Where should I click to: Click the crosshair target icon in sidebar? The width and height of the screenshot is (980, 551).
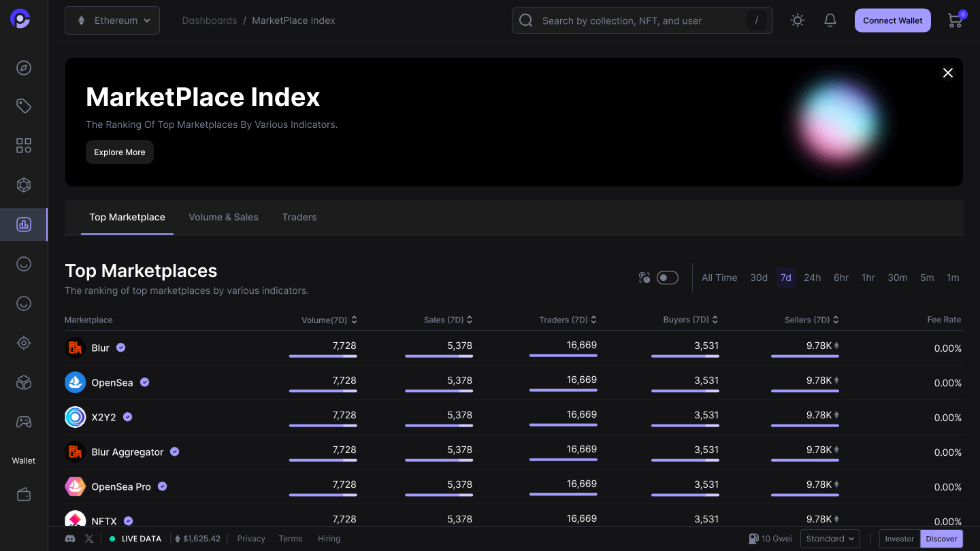(24, 343)
